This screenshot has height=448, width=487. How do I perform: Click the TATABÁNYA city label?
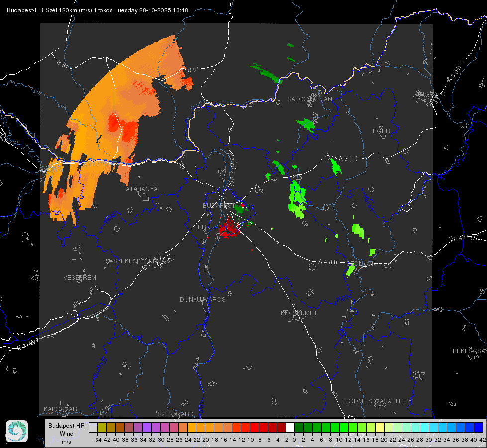(140, 189)
